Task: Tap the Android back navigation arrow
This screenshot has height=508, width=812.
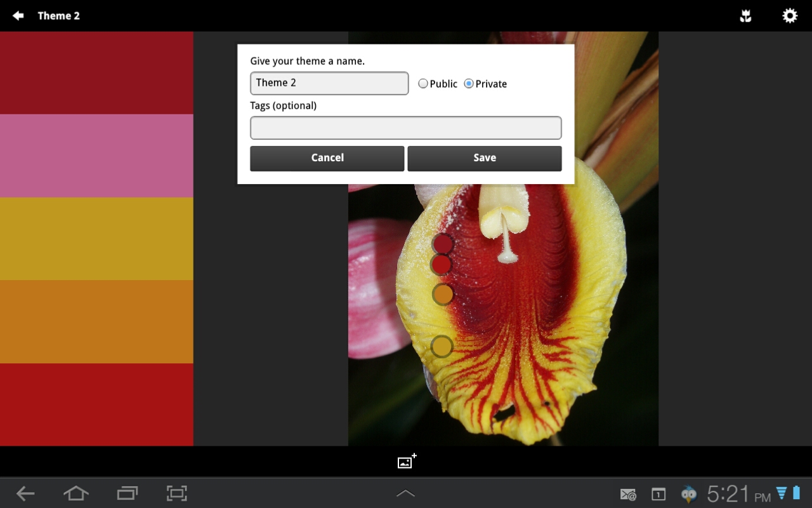Action: (x=25, y=493)
